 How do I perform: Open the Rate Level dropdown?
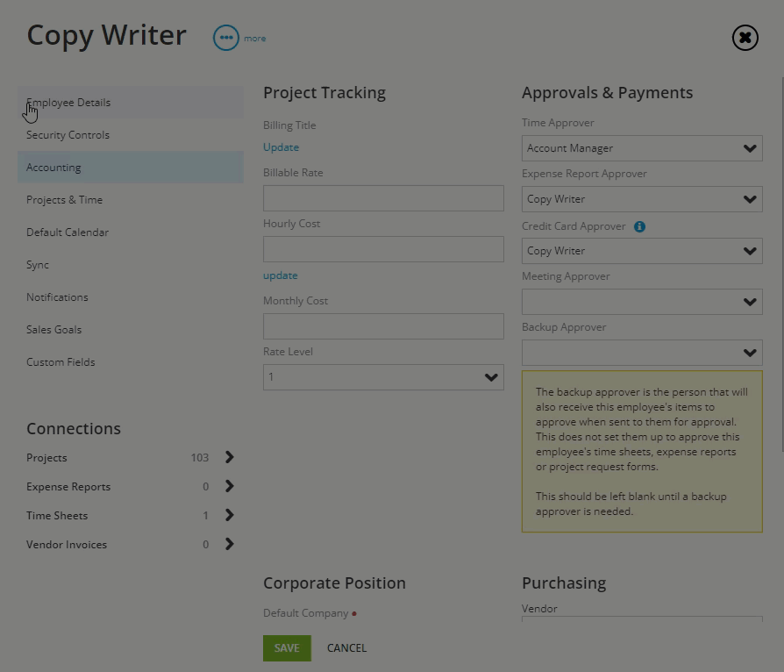coord(383,377)
